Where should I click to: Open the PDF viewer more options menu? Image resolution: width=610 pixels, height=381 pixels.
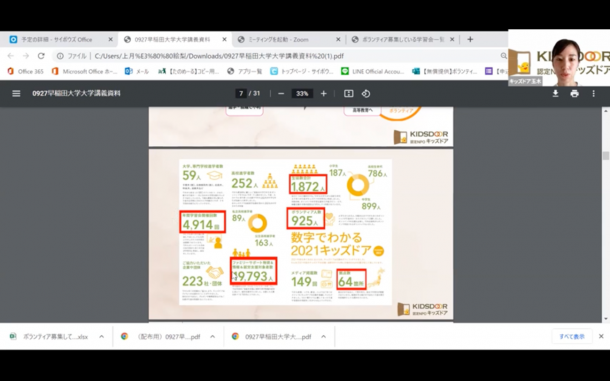pos(593,93)
